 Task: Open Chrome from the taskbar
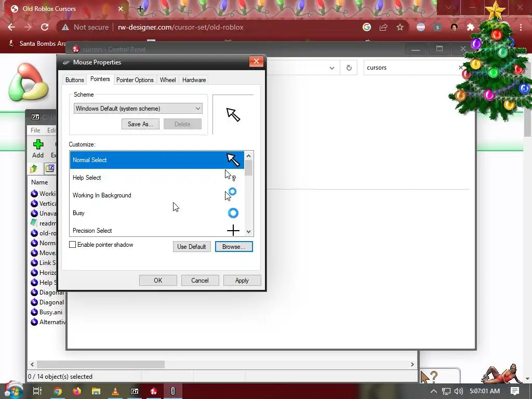(x=58, y=391)
